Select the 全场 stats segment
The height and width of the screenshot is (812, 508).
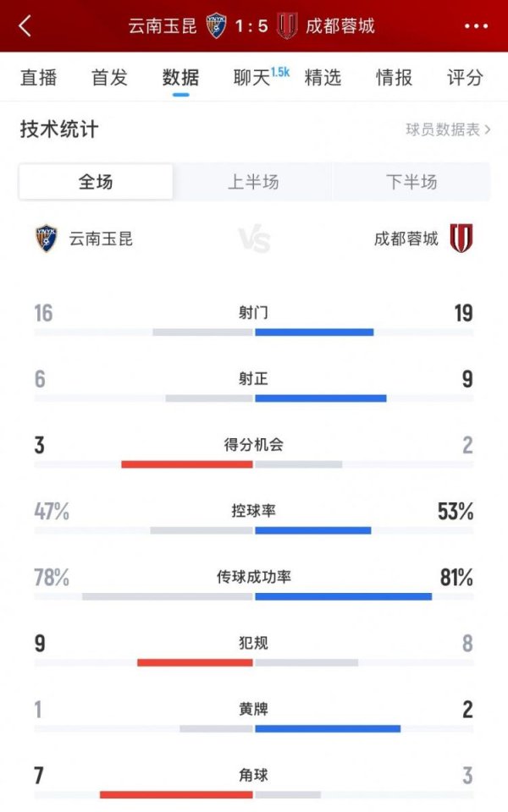(x=95, y=180)
